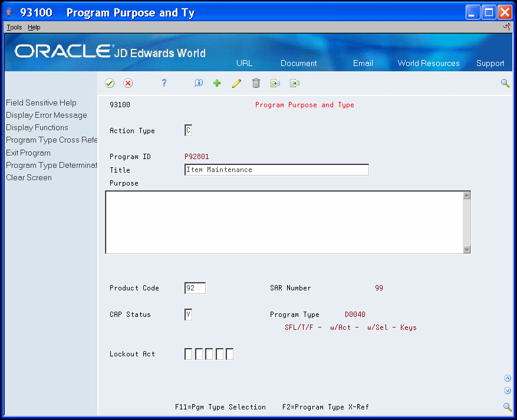The height and width of the screenshot is (420, 517).
Task: Choose Exit Program
Action: pos(28,153)
